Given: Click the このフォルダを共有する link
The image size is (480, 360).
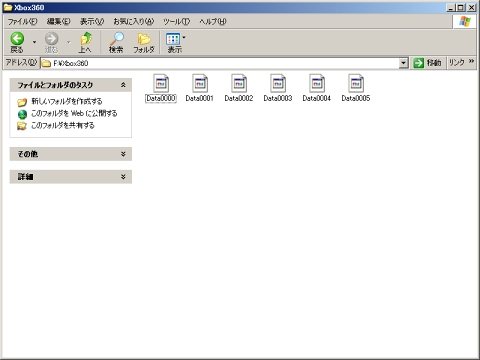Looking at the screenshot, I should [x=63, y=126].
